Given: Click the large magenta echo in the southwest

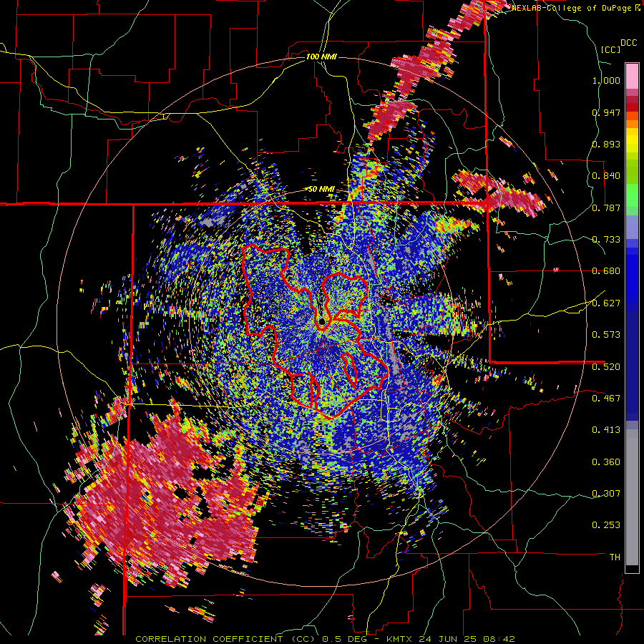Looking at the screenshot, I should pyautogui.click(x=165, y=497).
